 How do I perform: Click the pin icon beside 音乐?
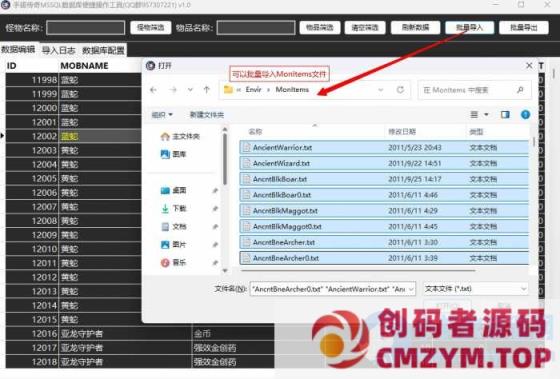pyautogui.click(x=215, y=263)
